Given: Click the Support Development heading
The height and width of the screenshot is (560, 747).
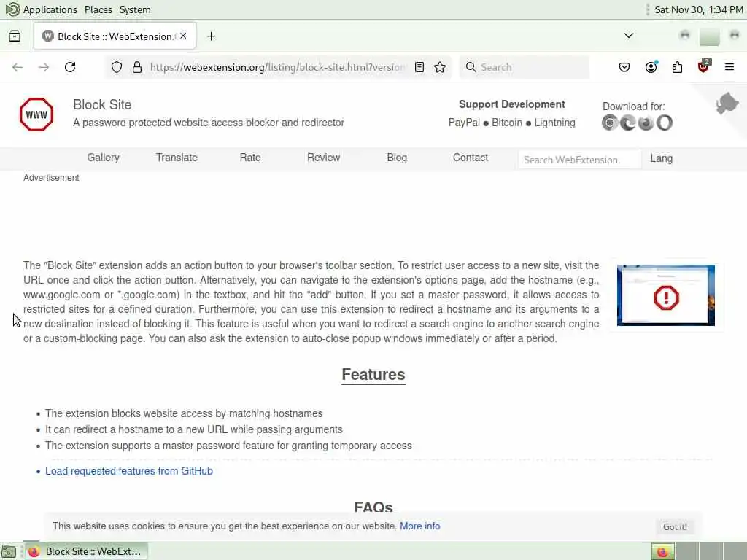Looking at the screenshot, I should pyautogui.click(x=511, y=104).
